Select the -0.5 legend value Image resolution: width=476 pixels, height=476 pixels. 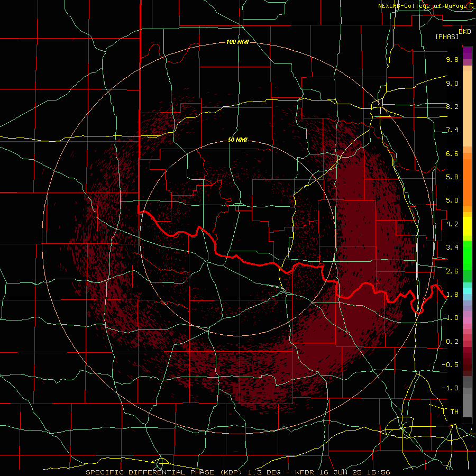(x=450, y=365)
